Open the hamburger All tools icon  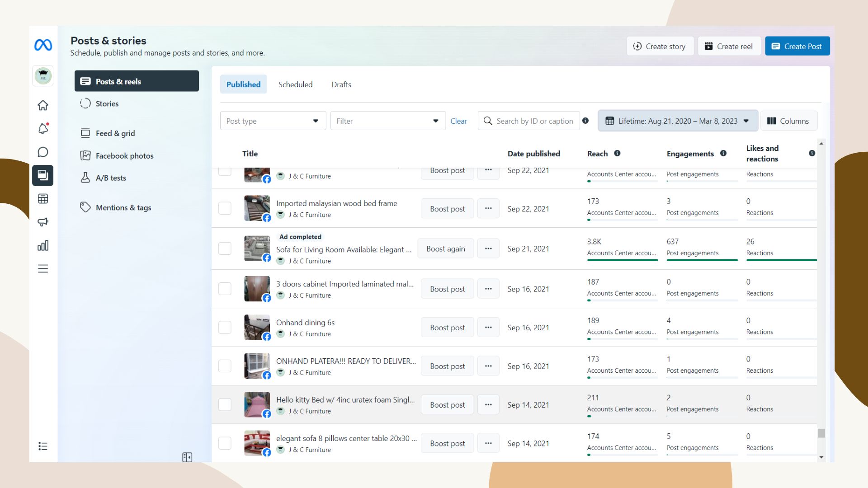[43, 269]
